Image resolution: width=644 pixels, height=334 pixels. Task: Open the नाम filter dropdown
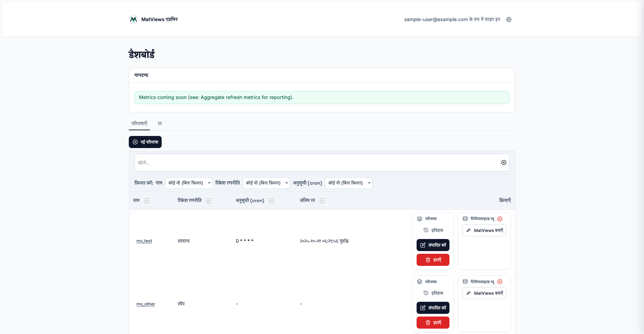(189, 183)
